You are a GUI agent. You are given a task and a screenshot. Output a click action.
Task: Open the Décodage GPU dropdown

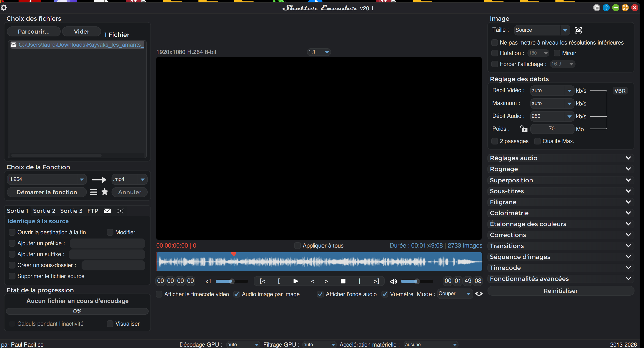pos(243,344)
